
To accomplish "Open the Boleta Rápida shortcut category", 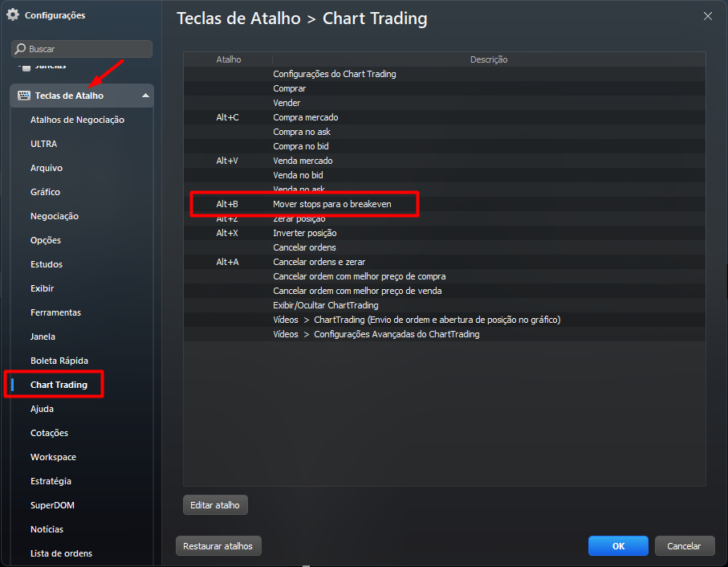I will pyautogui.click(x=59, y=361).
